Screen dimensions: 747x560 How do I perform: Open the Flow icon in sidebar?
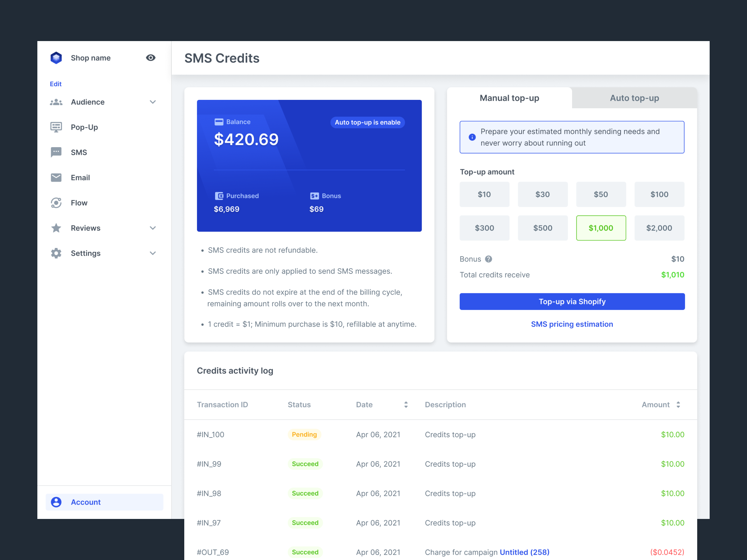coord(56,203)
